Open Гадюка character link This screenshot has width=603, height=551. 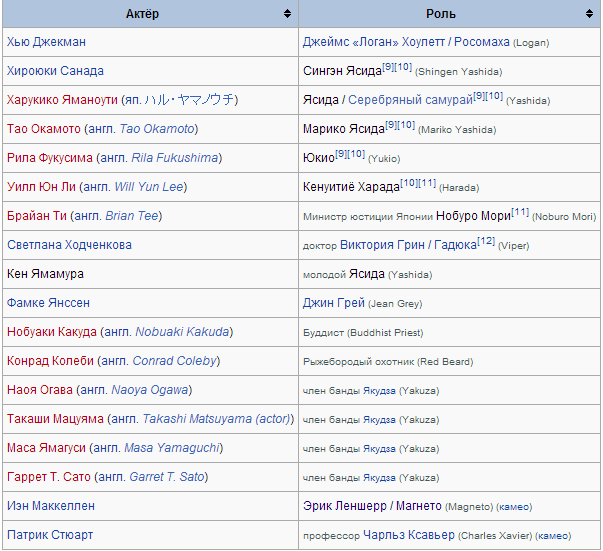click(455, 245)
